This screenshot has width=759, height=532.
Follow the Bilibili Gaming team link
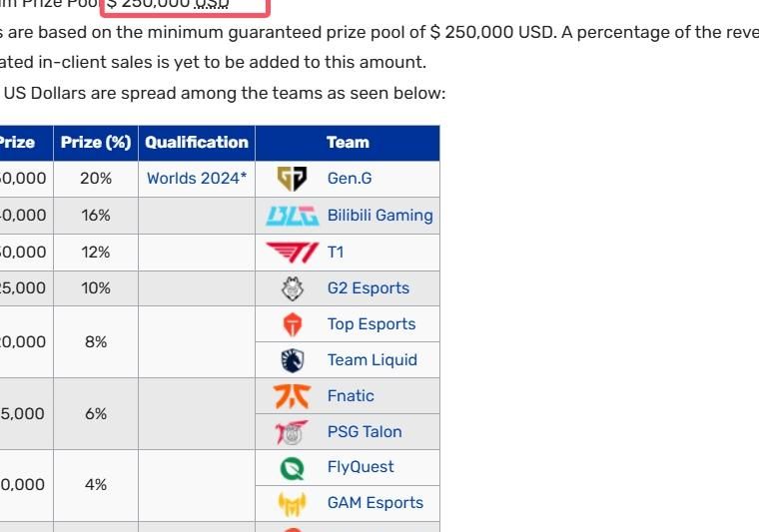(379, 216)
